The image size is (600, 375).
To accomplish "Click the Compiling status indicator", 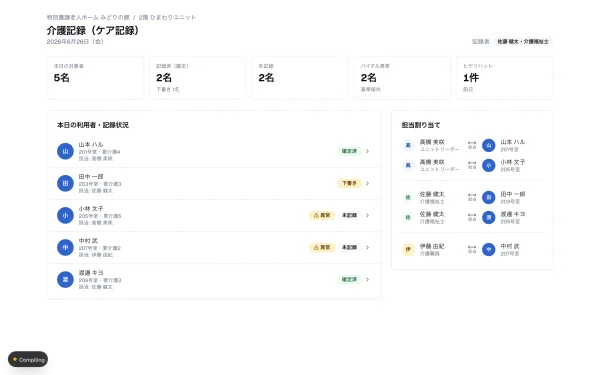I will 28,360.
